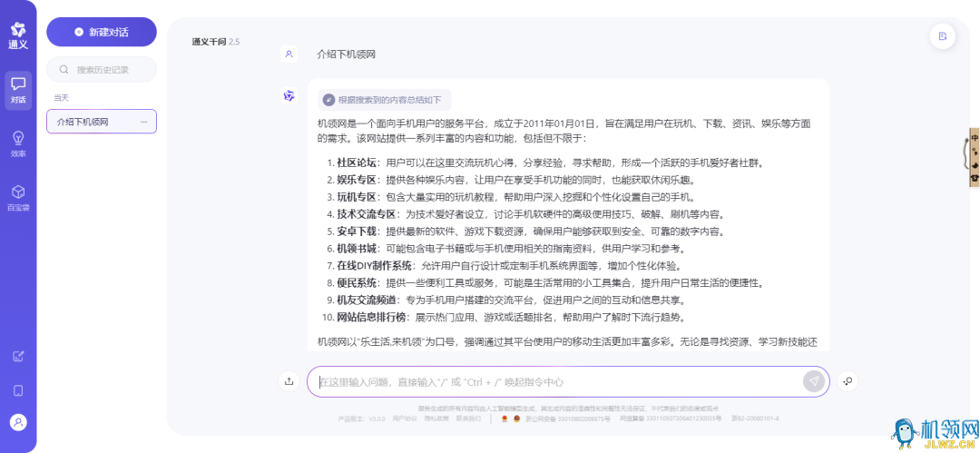Click the 通义 logo in sidebar

(18, 36)
